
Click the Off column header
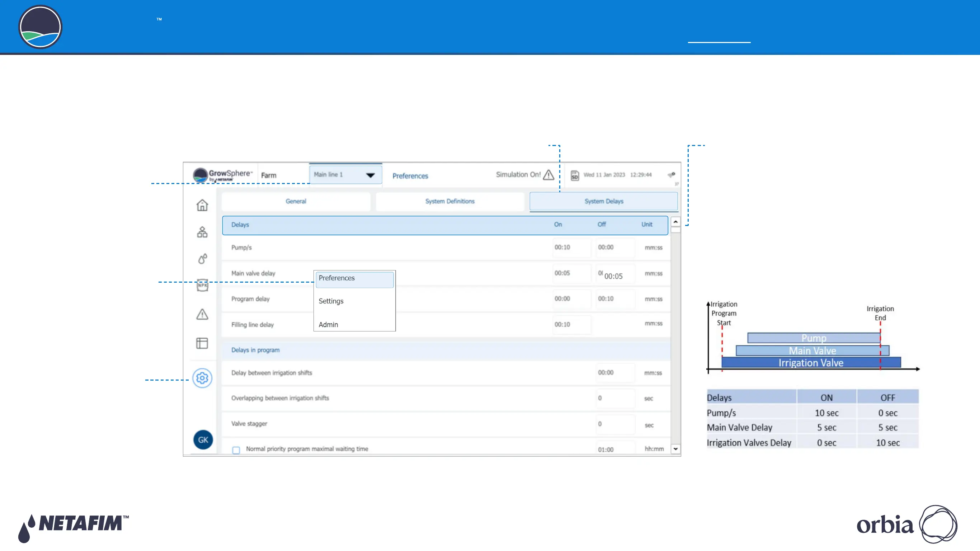(x=602, y=225)
